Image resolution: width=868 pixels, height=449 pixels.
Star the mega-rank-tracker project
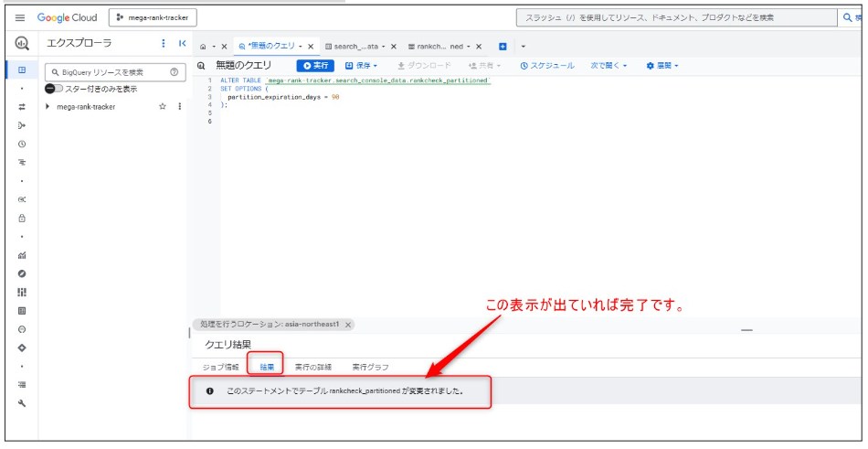click(163, 106)
